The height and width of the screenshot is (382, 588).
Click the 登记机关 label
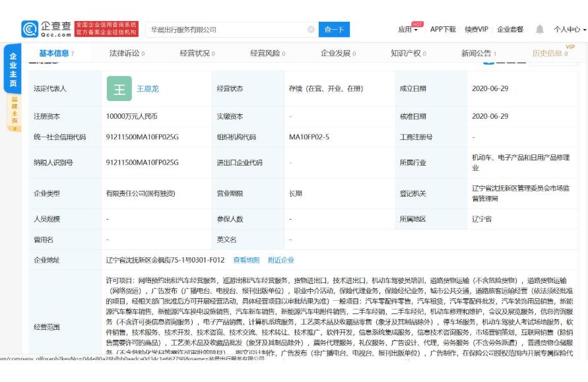click(413, 194)
